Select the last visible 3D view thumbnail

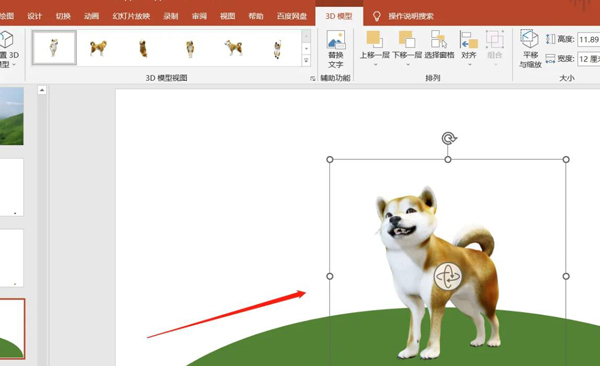coord(277,48)
